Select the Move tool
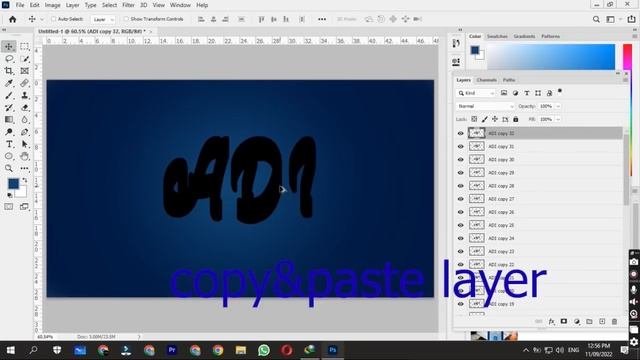The image size is (640, 360). click(9, 47)
